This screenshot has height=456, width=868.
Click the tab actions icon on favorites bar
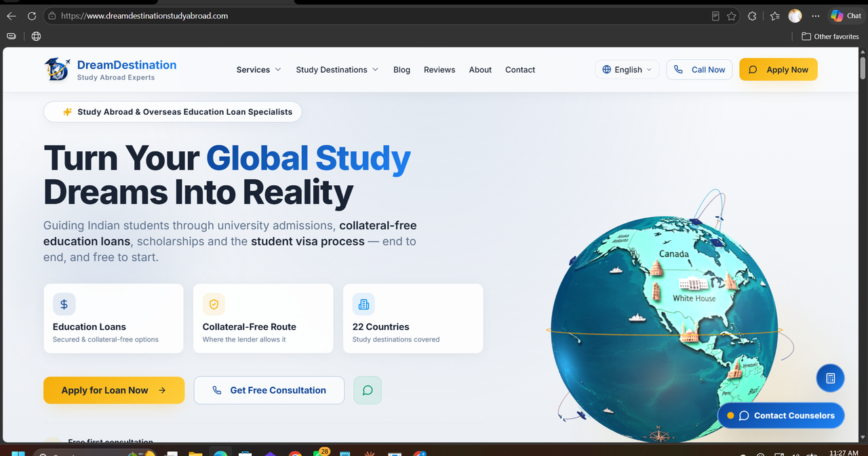point(12,36)
